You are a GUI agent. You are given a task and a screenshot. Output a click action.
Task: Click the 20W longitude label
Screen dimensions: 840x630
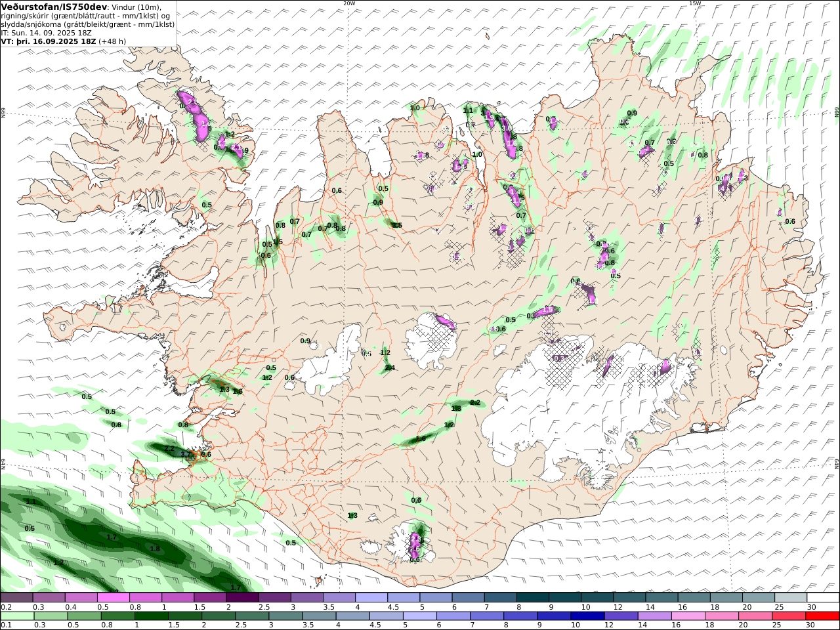point(349,3)
